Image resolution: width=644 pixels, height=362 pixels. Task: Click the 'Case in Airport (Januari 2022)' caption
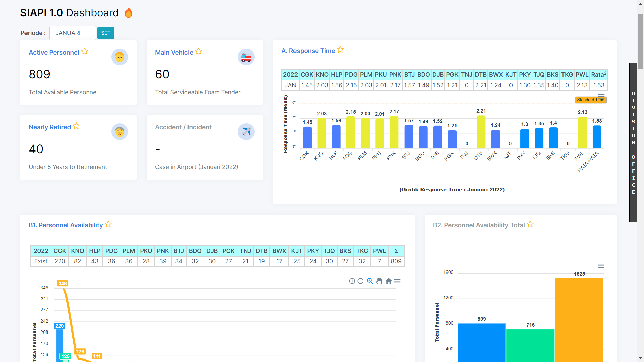point(197,167)
